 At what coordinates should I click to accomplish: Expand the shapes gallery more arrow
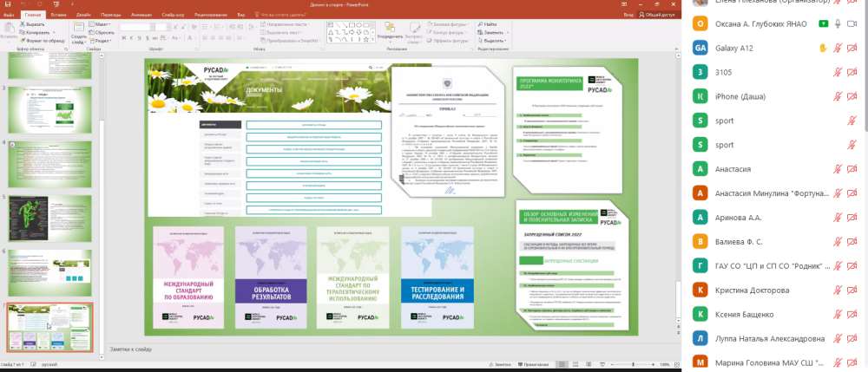point(372,41)
